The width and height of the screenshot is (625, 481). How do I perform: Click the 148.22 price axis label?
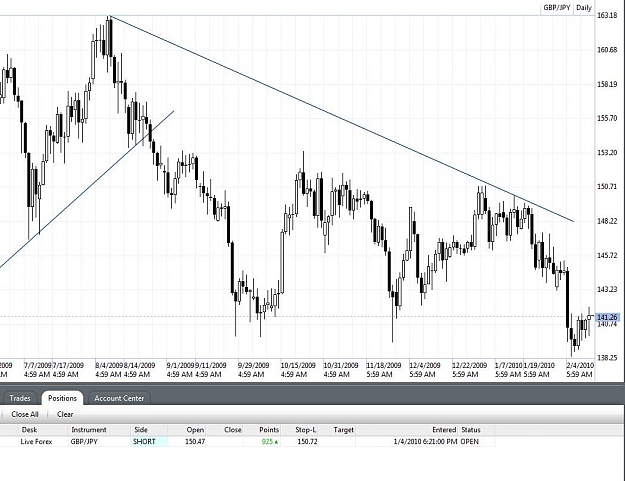click(607, 221)
